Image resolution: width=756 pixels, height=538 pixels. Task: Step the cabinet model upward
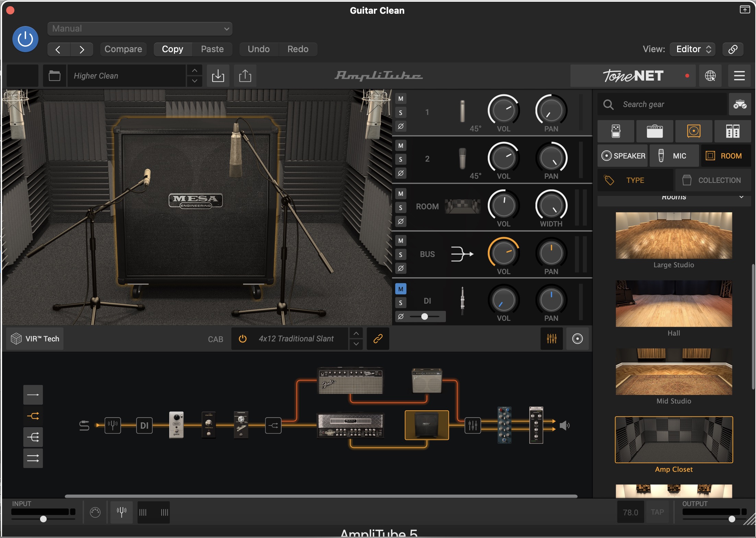[x=356, y=334]
